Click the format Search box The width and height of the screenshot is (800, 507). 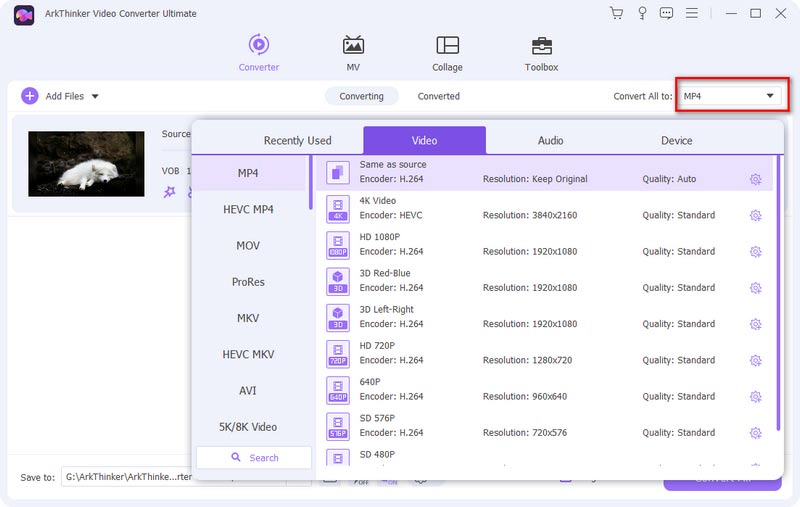point(254,458)
